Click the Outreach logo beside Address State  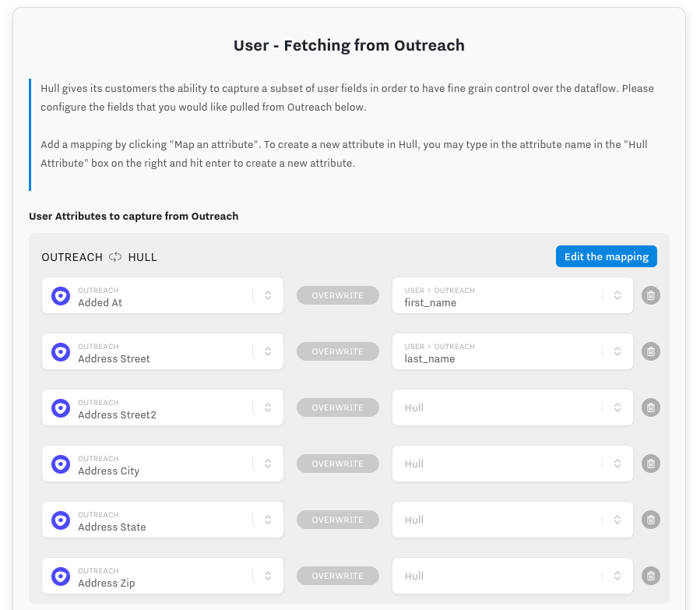tap(61, 520)
